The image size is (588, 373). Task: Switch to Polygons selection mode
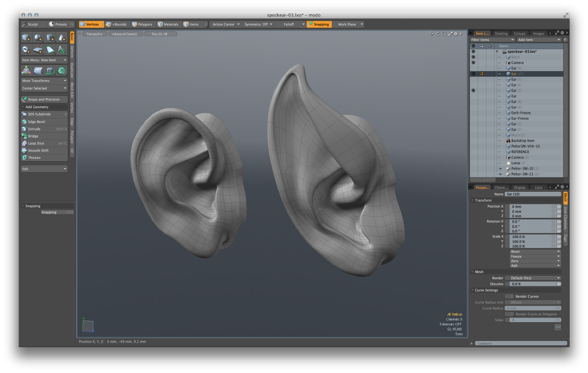tap(142, 25)
